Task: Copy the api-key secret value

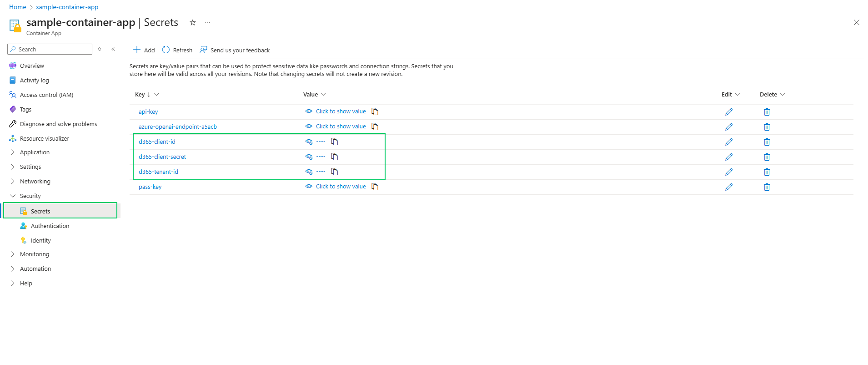Action: [x=375, y=112]
